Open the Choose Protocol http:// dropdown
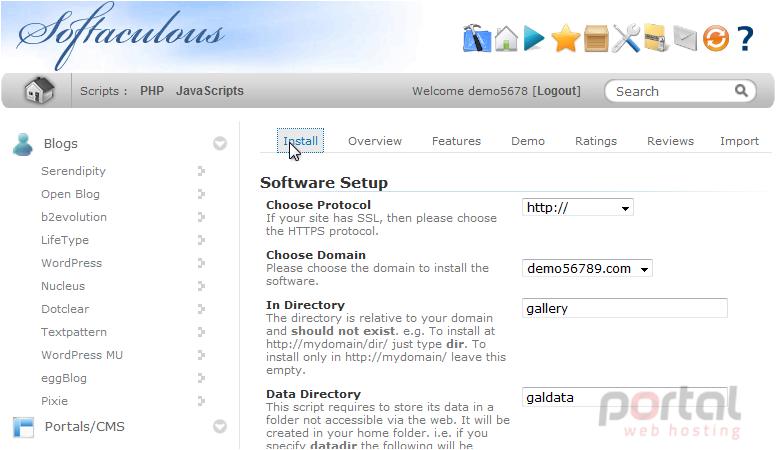 point(578,207)
